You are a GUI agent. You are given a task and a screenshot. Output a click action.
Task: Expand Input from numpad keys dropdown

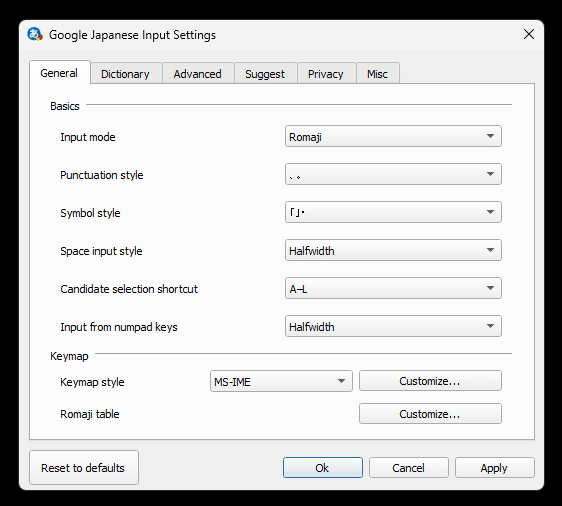coord(393,326)
